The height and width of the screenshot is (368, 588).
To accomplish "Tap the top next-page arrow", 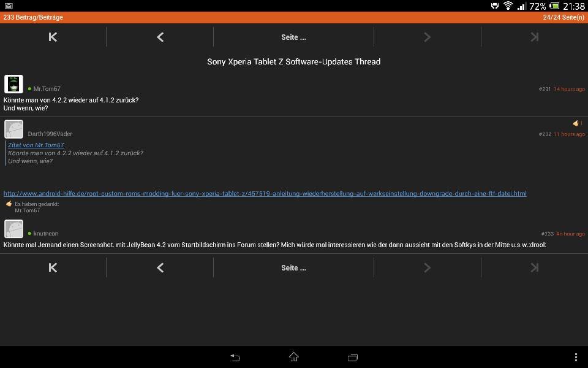I will coord(427,37).
